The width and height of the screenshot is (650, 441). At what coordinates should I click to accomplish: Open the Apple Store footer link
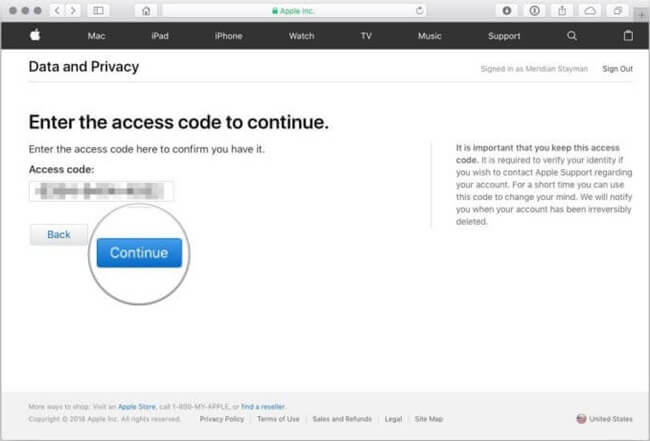pyautogui.click(x=137, y=407)
